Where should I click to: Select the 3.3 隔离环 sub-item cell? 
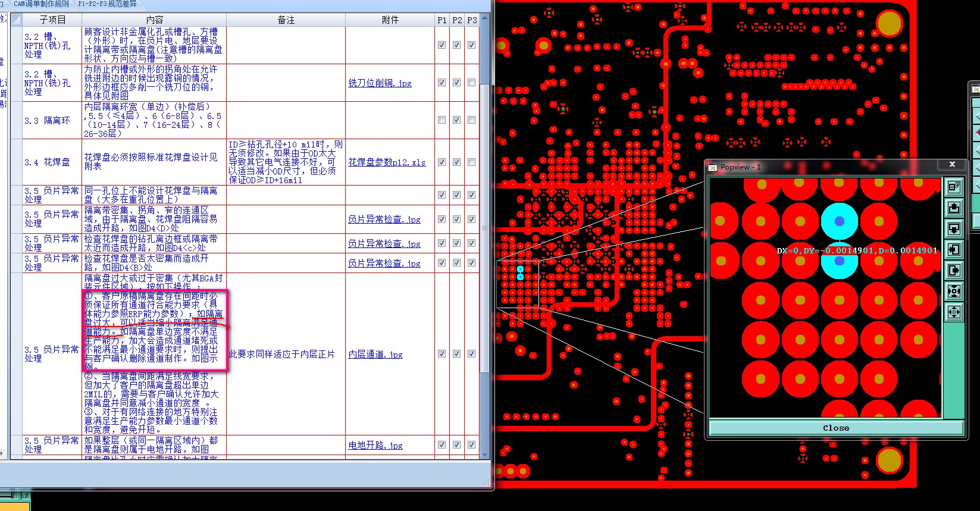pyautogui.click(x=52, y=120)
